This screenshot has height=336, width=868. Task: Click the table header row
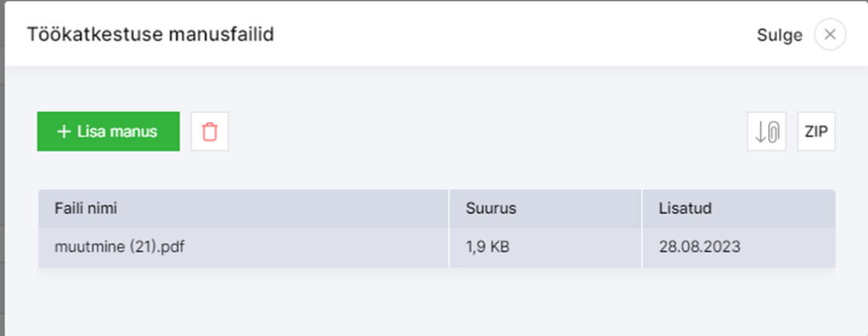pos(437,209)
